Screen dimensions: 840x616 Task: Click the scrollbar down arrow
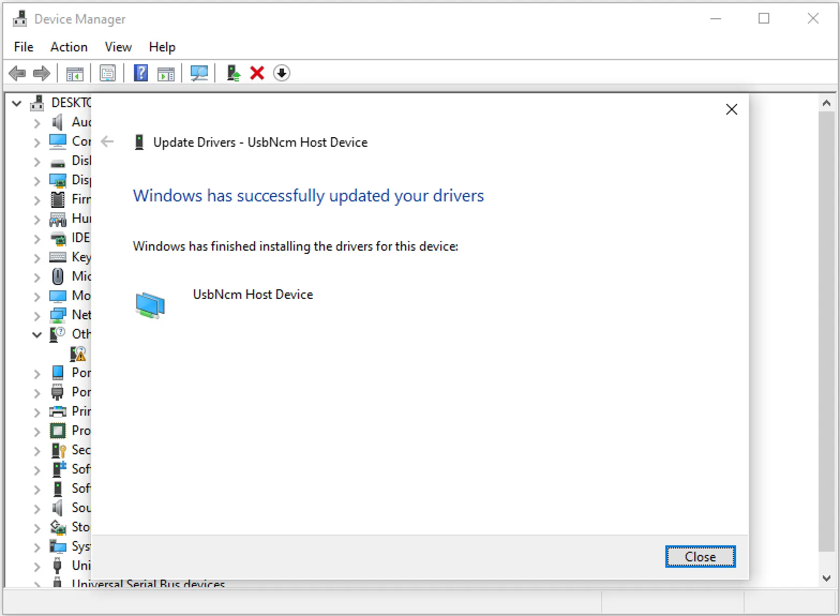coord(827,579)
